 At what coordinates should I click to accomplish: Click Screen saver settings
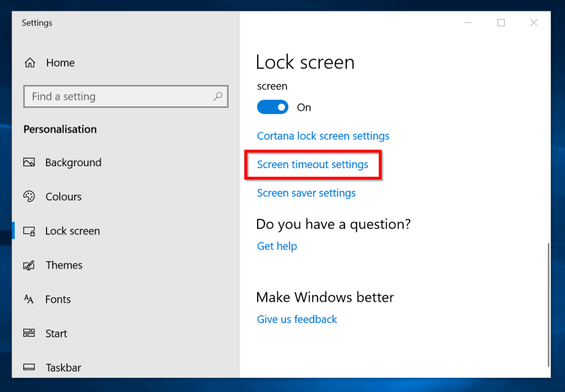[x=306, y=193]
